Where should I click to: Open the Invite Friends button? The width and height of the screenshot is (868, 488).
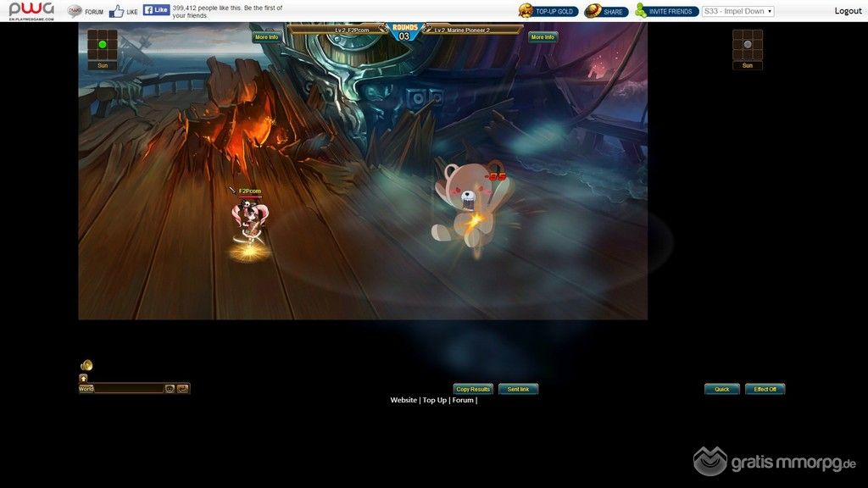tap(666, 11)
